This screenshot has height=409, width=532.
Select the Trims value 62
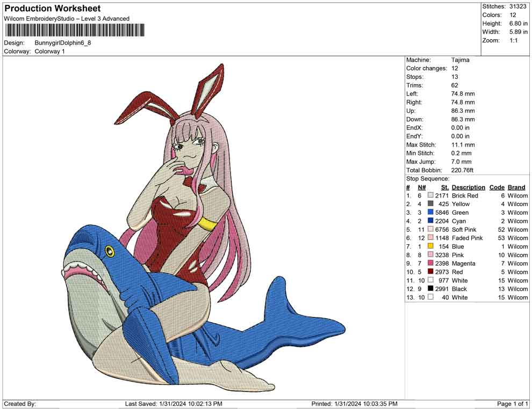tap(455, 85)
